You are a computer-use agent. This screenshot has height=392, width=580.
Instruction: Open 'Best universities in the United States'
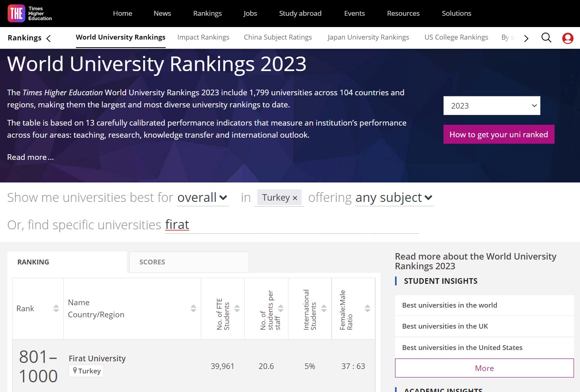(x=484, y=348)
